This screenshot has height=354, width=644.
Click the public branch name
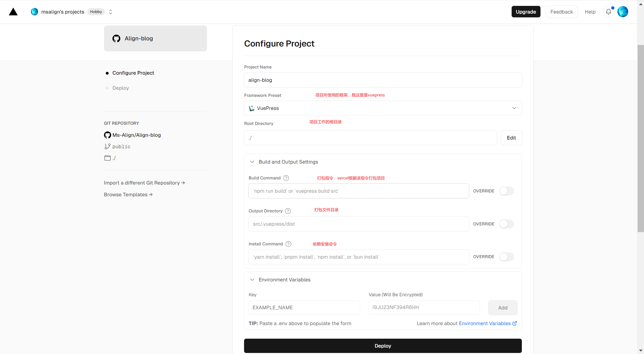click(121, 147)
